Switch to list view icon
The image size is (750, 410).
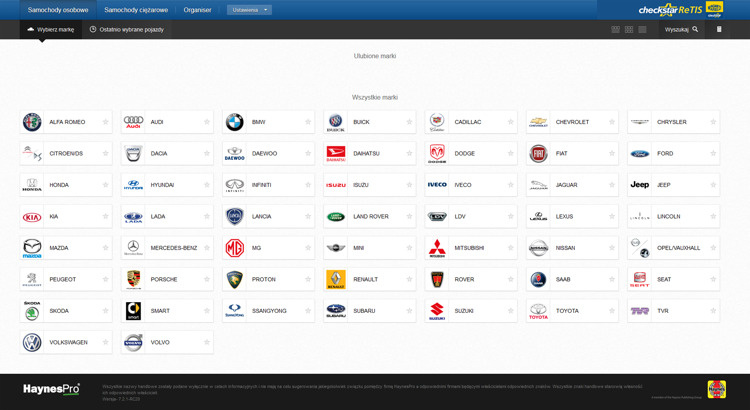642,30
